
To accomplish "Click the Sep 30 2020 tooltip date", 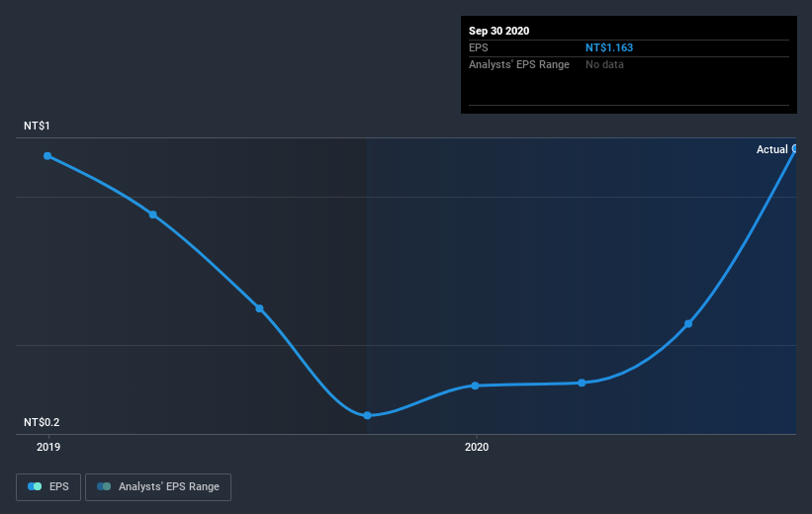I will click(498, 31).
